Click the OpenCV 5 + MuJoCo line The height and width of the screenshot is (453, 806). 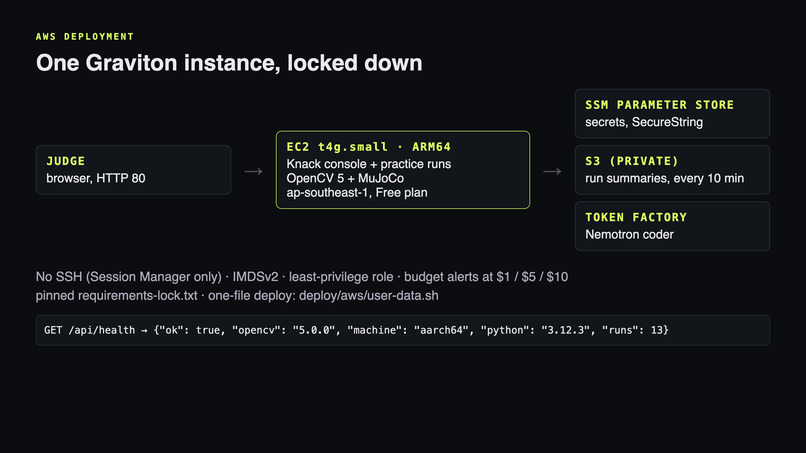tap(345, 178)
